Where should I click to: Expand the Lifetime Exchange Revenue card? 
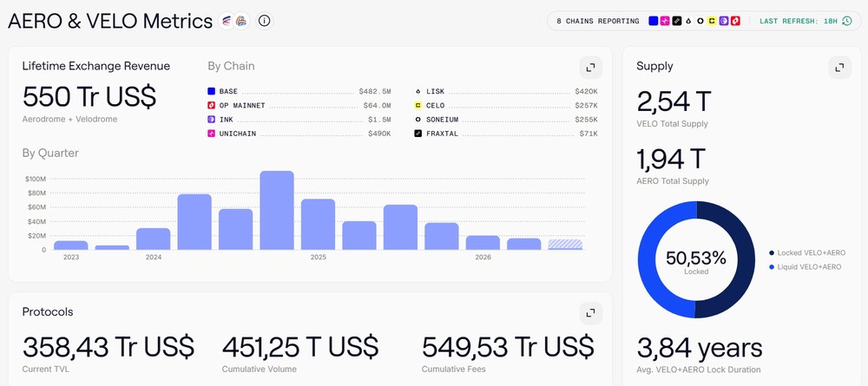coord(590,68)
